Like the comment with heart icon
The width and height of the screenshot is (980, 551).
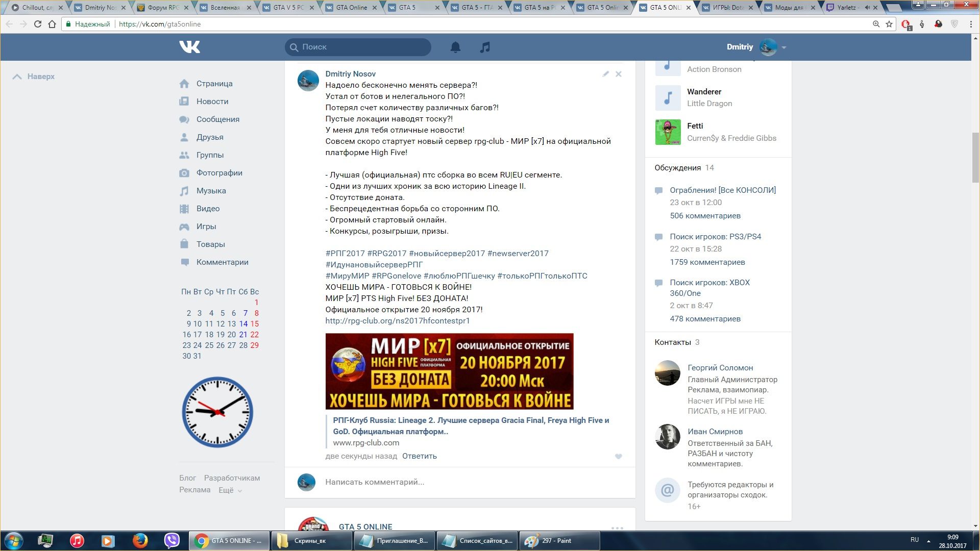[x=618, y=457]
